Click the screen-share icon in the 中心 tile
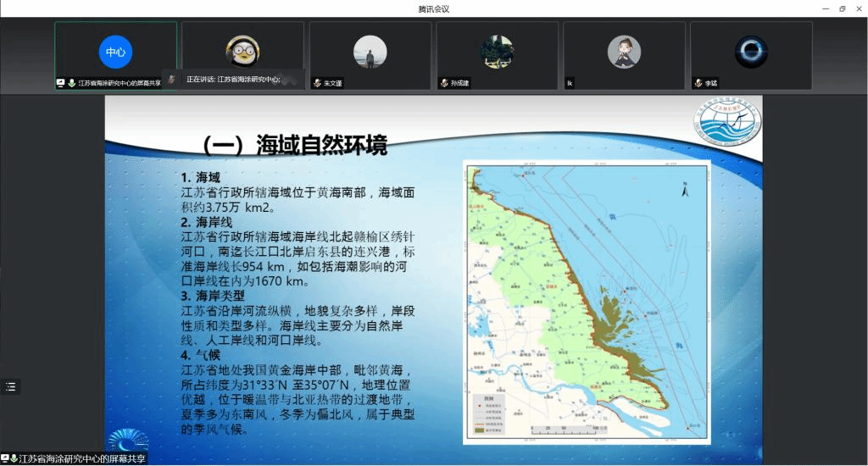 (x=61, y=83)
